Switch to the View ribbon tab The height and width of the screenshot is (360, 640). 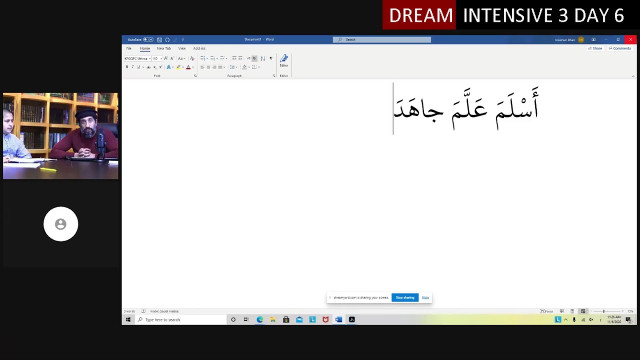[x=182, y=49]
